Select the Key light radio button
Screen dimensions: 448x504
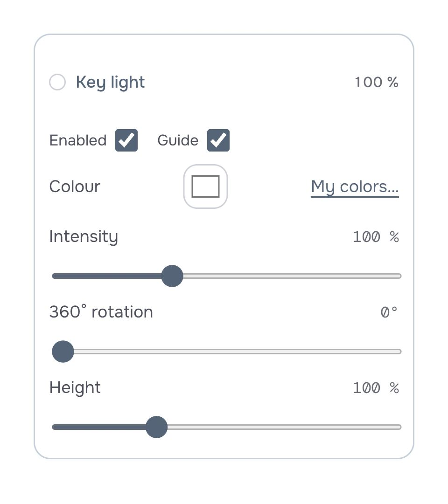pos(57,82)
